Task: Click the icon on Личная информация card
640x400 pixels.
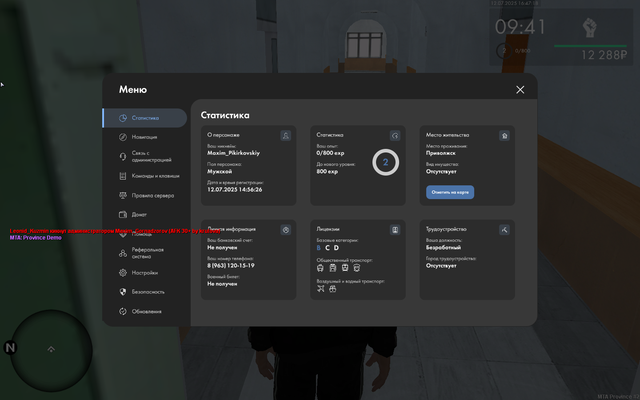Action: (286, 230)
